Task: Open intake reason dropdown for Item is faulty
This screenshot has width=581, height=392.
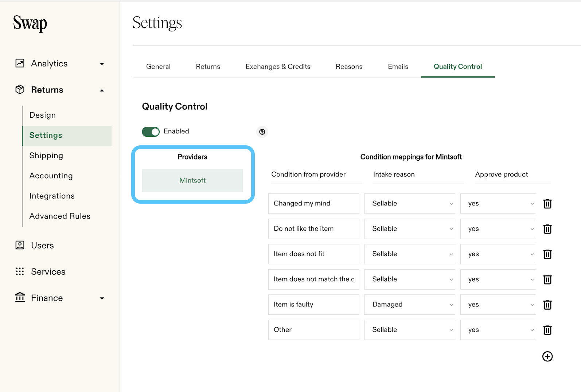Action: (x=410, y=305)
